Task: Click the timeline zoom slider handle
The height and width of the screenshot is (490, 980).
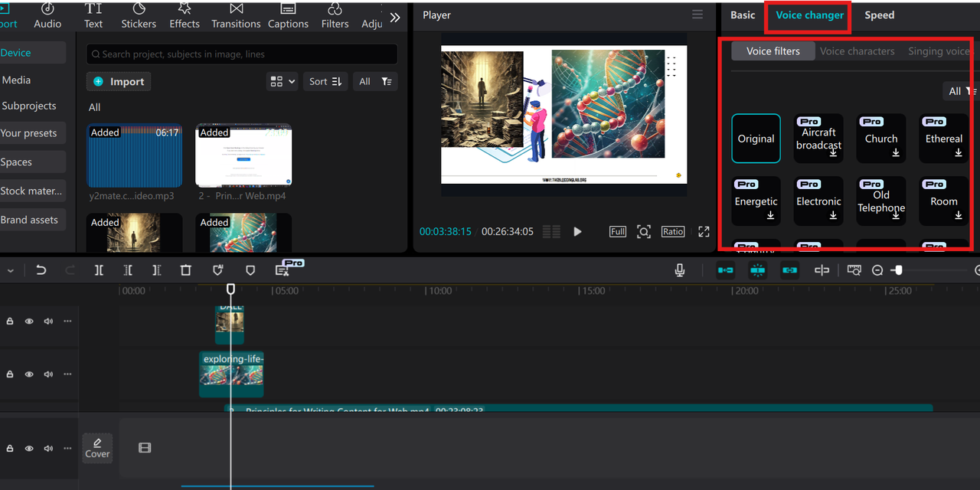Action: click(x=898, y=270)
